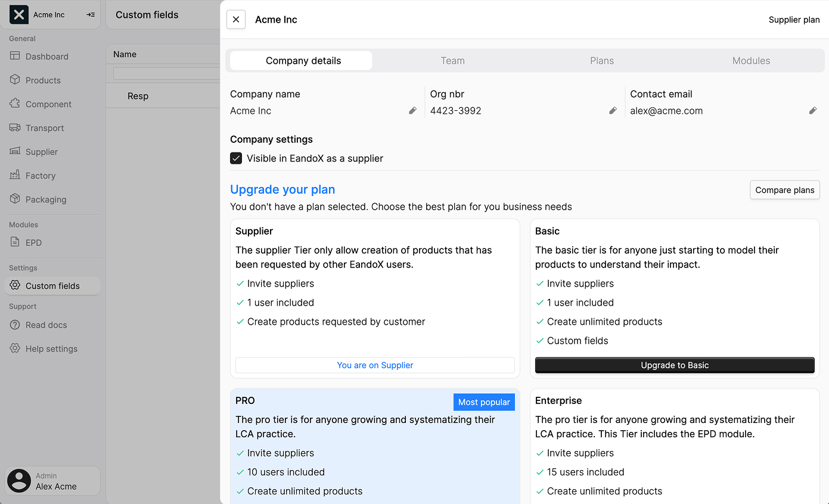Open the Alex Acme admin user menu

52,481
